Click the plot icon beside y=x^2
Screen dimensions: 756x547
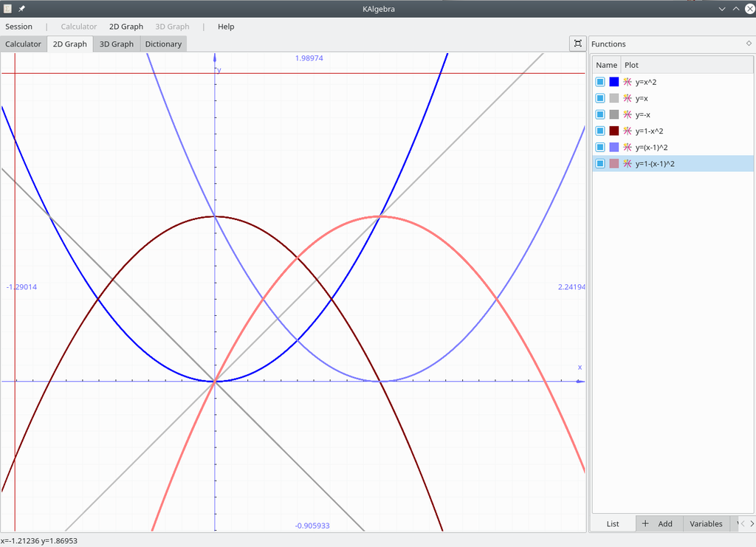click(628, 82)
